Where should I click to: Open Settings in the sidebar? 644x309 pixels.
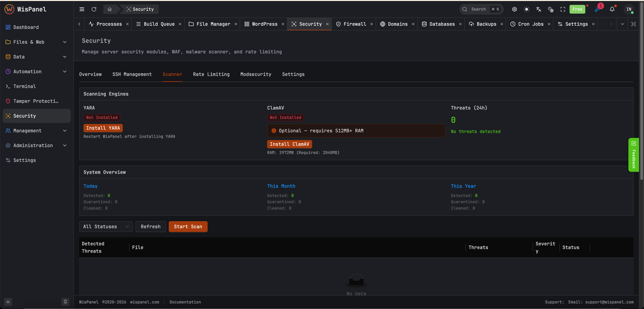(x=37, y=160)
